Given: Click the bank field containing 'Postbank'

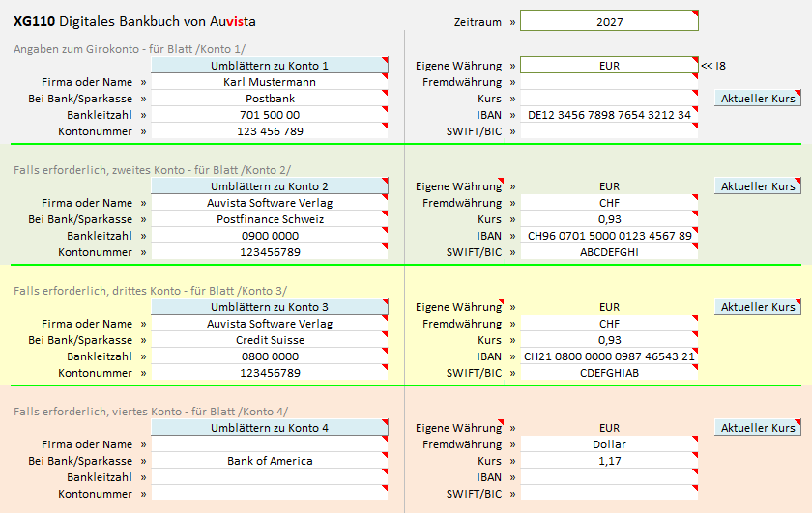Looking at the screenshot, I should [x=269, y=99].
